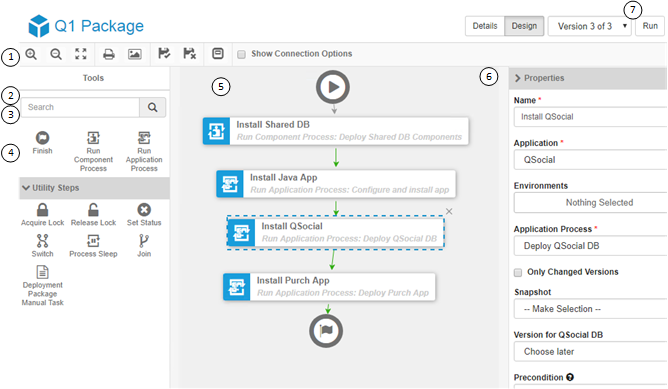Viewport: 668px width, 389px height.
Task: Click the Precondition help question mark
Action: click(x=570, y=377)
